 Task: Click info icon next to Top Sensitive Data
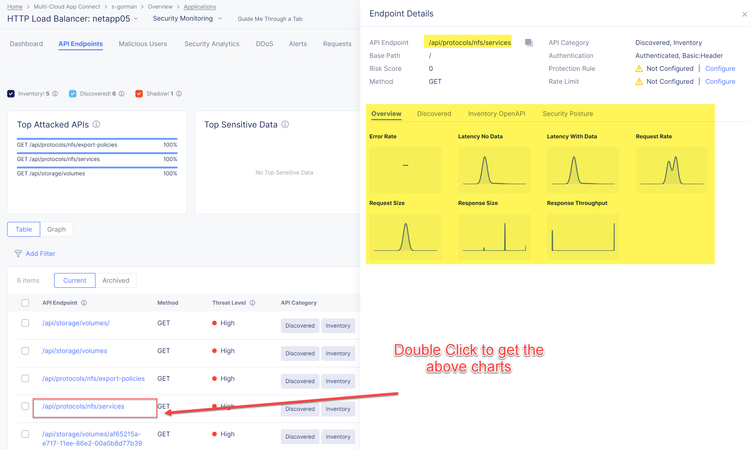coord(285,124)
